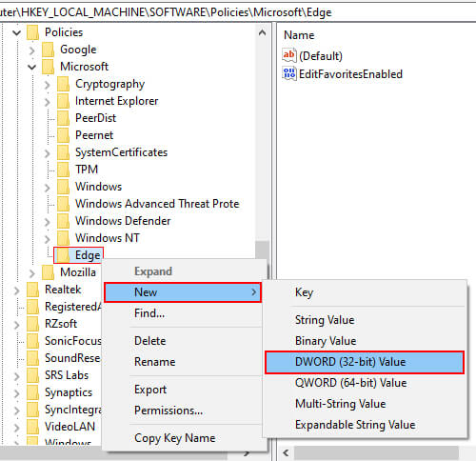This screenshot has width=476, height=461.
Task: Expand the SystemCertificates tree node
Action: [x=47, y=152]
